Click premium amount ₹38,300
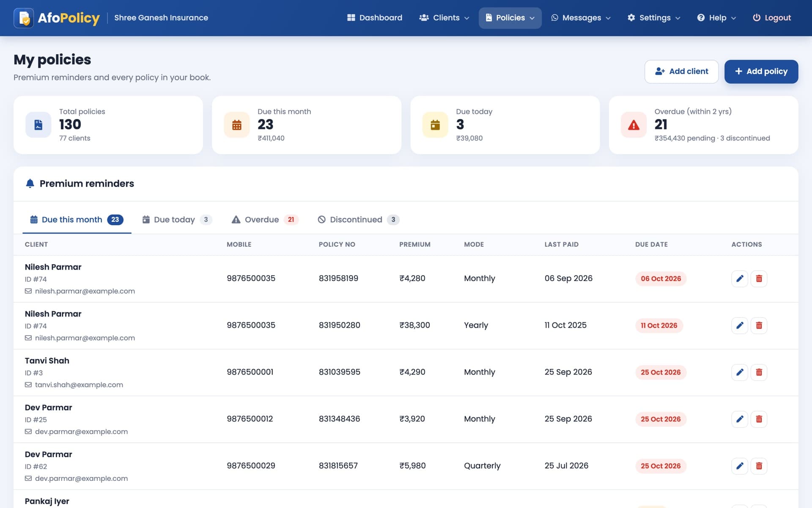This screenshot has height=508, width=812. point(414,325)
